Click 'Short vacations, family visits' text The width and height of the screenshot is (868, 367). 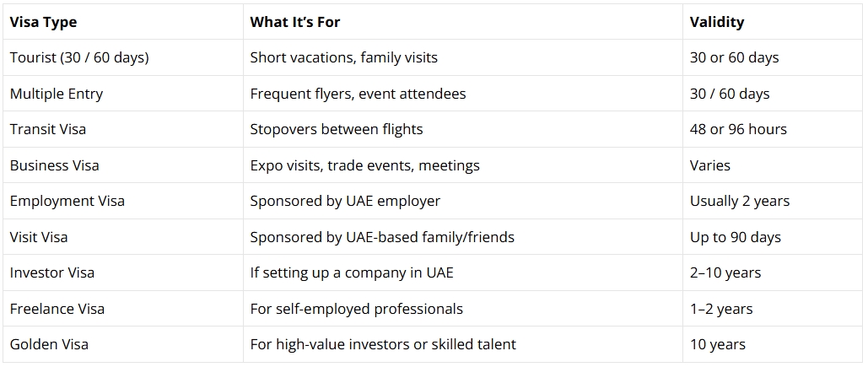pos(343,58)
